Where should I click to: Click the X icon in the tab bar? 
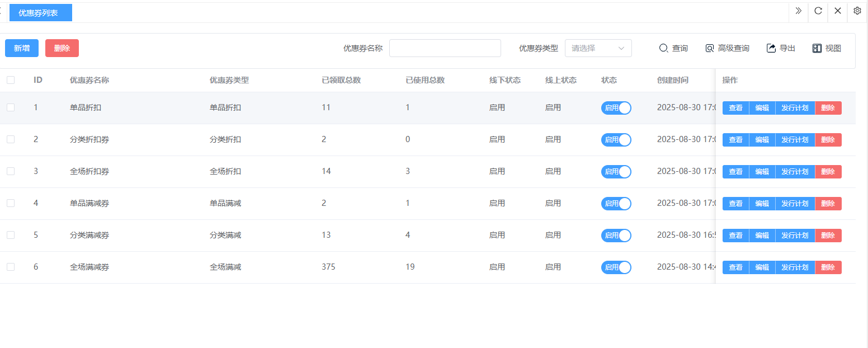point(838,11)
